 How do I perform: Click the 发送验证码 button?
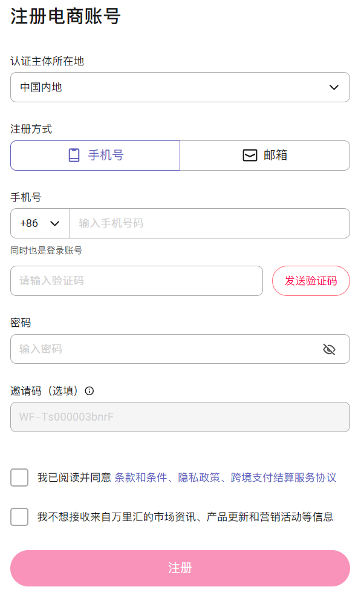311,281
